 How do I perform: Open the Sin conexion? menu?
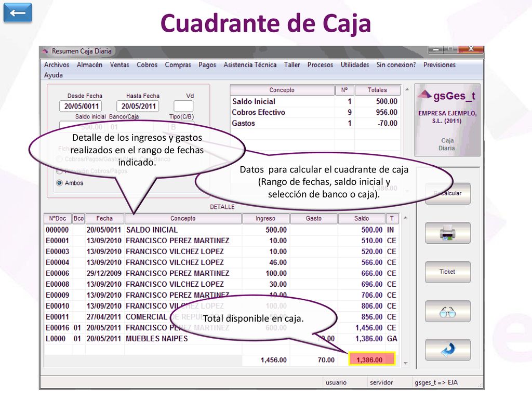(396, 65)
